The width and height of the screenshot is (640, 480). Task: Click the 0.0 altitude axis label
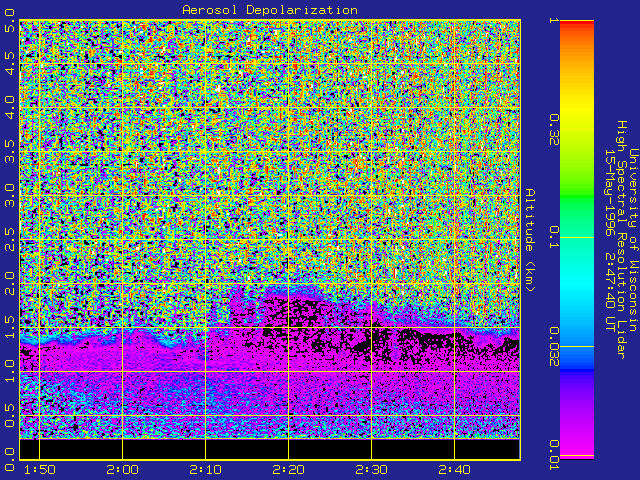coord(9,459)
